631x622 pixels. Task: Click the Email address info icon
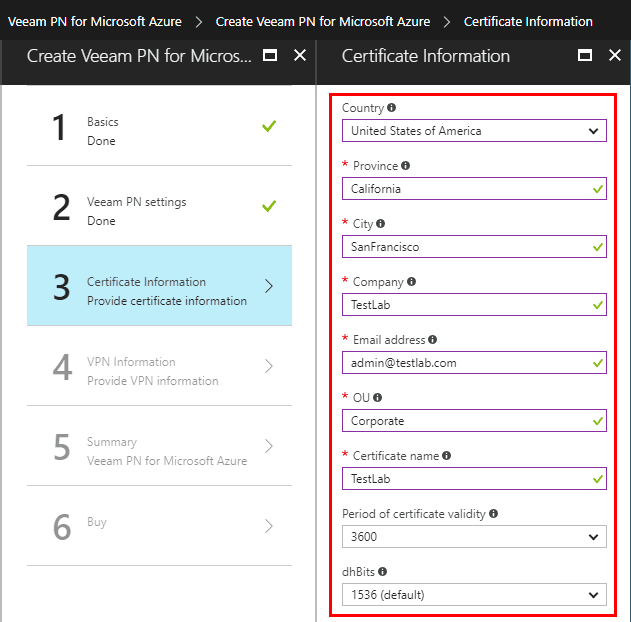point(432,340)
